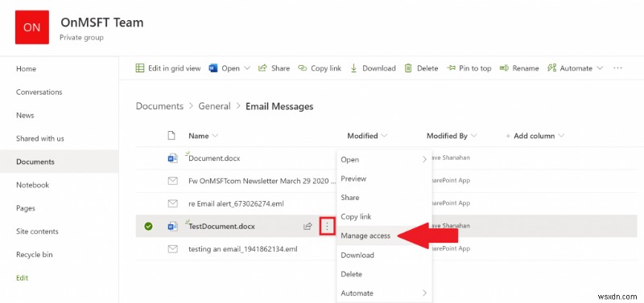This screenshot has width=644, height=303.
Task: Click the Word file icon of TestDocument.docx
Action: pyautogui.click(x=172, y=226)
